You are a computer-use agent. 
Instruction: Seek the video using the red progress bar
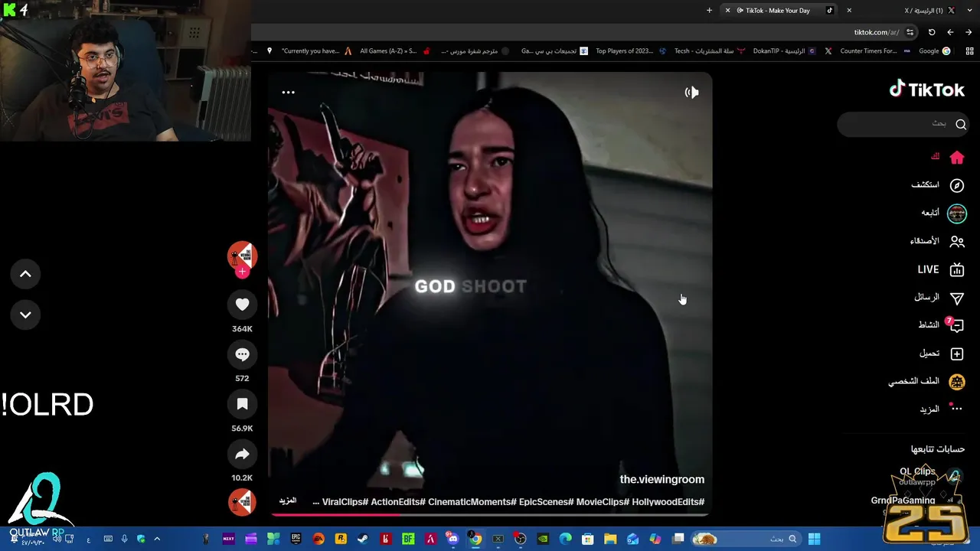(490, 514)
